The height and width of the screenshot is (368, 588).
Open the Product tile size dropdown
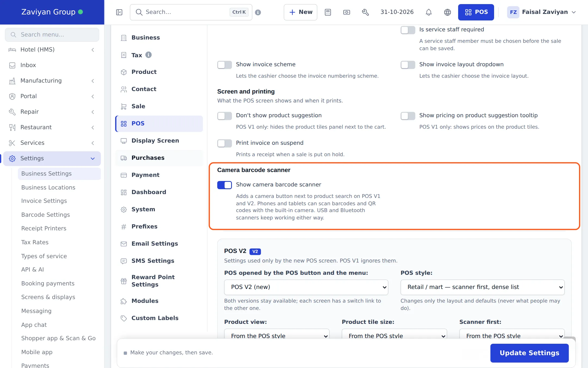pos(394,334)
